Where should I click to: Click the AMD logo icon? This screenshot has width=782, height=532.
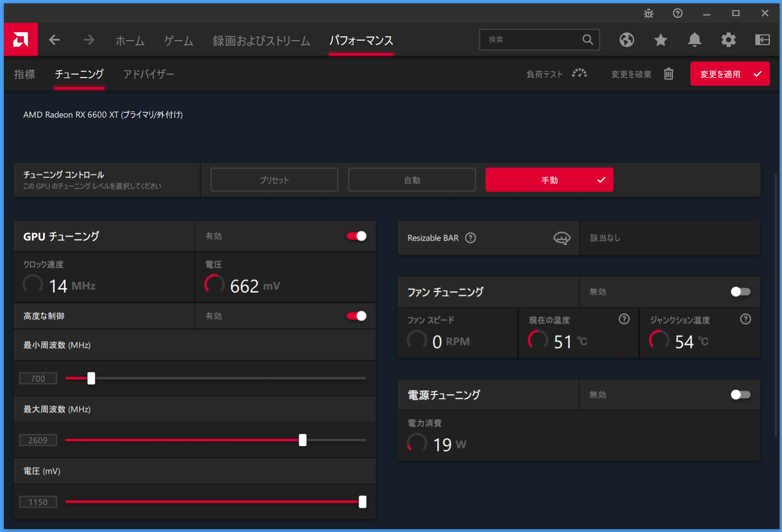pyautogui.click(x=21, y=40)
